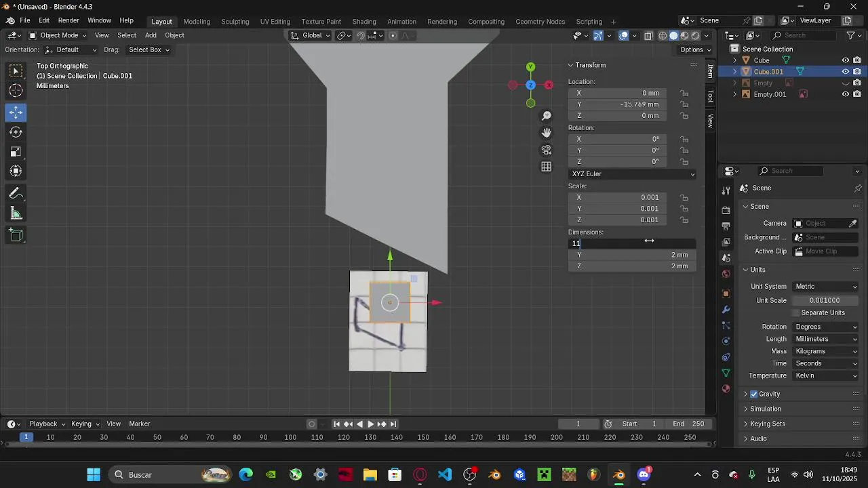Viewport: 868px width, 488px height.
Task: Click the End frame 250 field
Action: point(688,424)
